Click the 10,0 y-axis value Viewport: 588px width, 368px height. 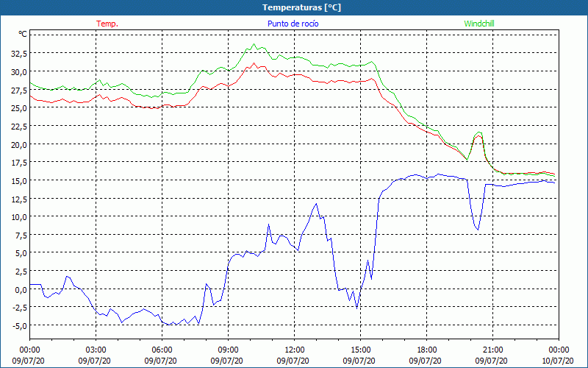pyautogui.click(x=19, y=217)
